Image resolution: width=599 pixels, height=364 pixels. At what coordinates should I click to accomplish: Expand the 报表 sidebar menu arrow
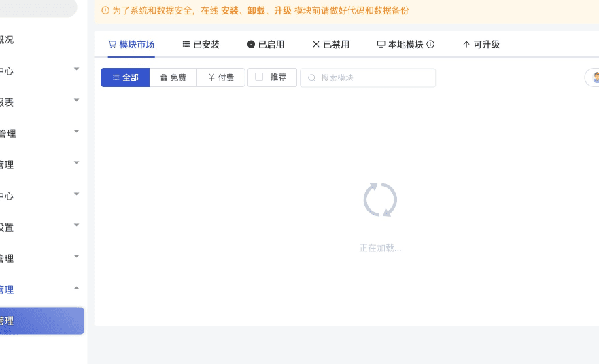coord(76,101)
